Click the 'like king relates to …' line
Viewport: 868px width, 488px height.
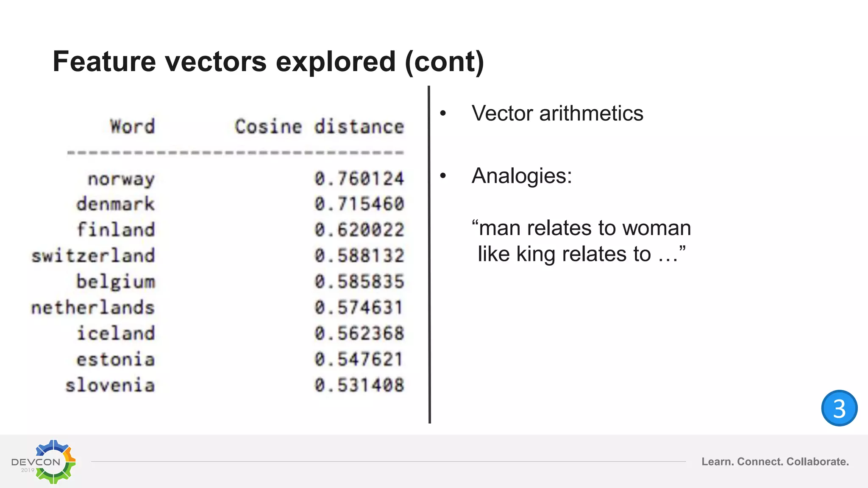coord(581,254)
